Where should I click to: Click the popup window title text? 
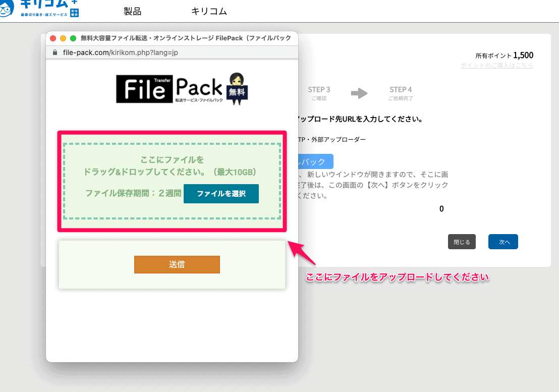tap(186, 38)
